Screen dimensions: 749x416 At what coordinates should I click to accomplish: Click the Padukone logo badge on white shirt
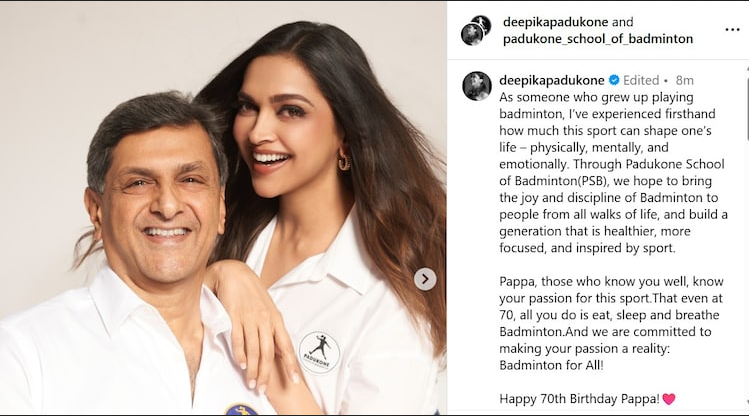coord(319,352)
